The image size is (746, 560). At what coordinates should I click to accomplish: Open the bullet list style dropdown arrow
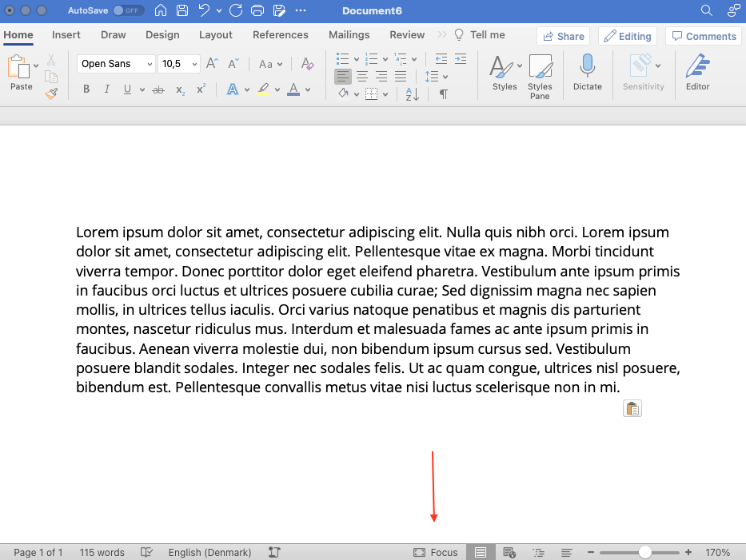[357, 59]
